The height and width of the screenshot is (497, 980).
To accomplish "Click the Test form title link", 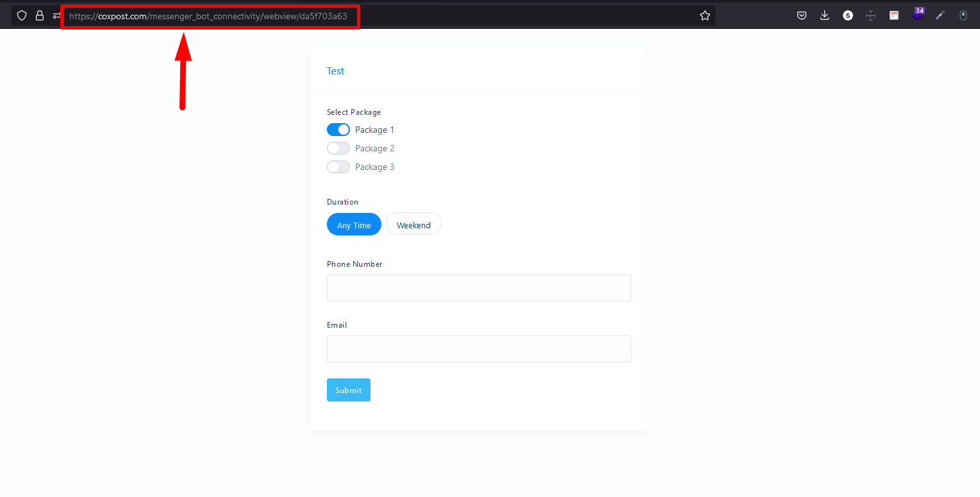I will tap(335, 71).
